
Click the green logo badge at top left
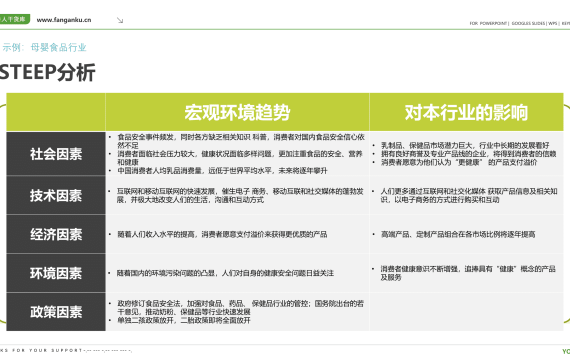pyautogui.click(x=15, y=19)
